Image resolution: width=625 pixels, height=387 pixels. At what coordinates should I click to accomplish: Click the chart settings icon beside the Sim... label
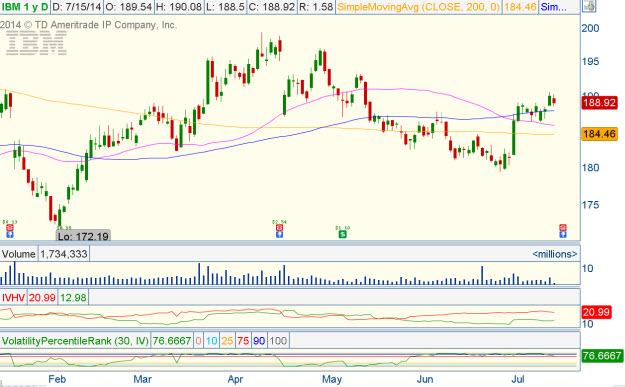[590, 6]
